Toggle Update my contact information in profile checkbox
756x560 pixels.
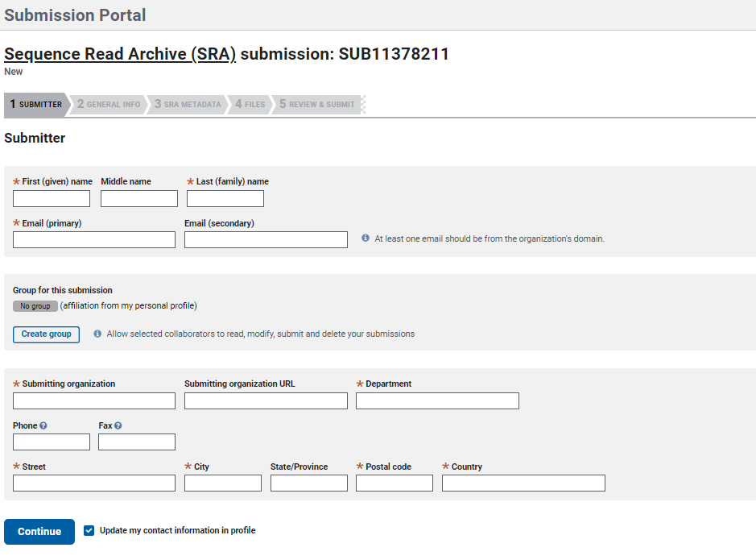tap(89, 530)
